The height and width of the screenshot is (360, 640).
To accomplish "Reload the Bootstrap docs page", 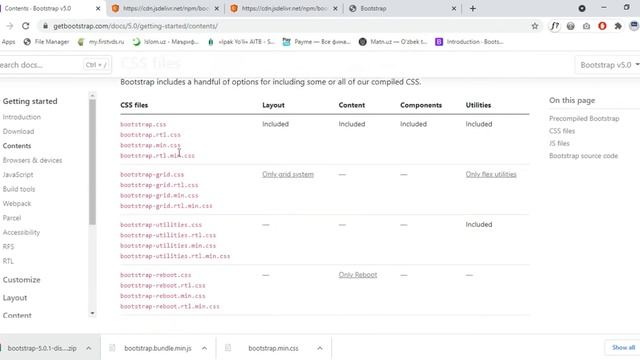I will tap(25, 26).
